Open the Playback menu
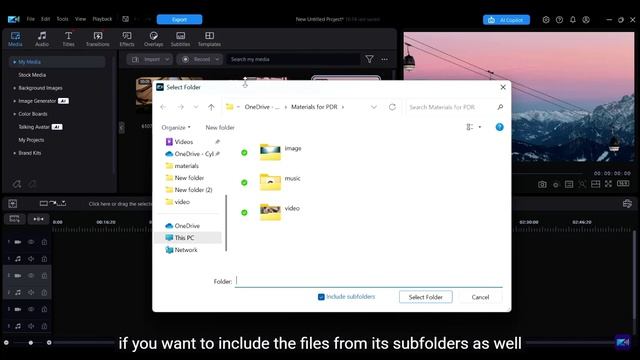Screen dimensions: 640x360 pos(102,19)
